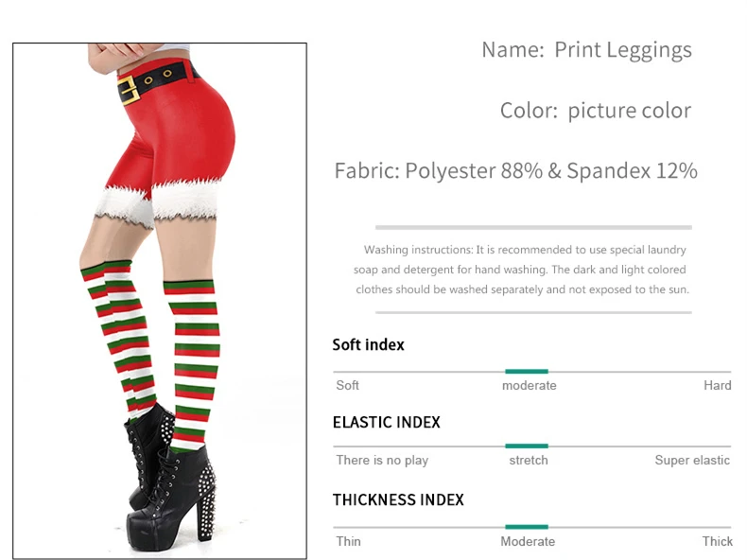Click the 'Name: Print Leggings' text
747x560 pixels.
click(586, 50)
